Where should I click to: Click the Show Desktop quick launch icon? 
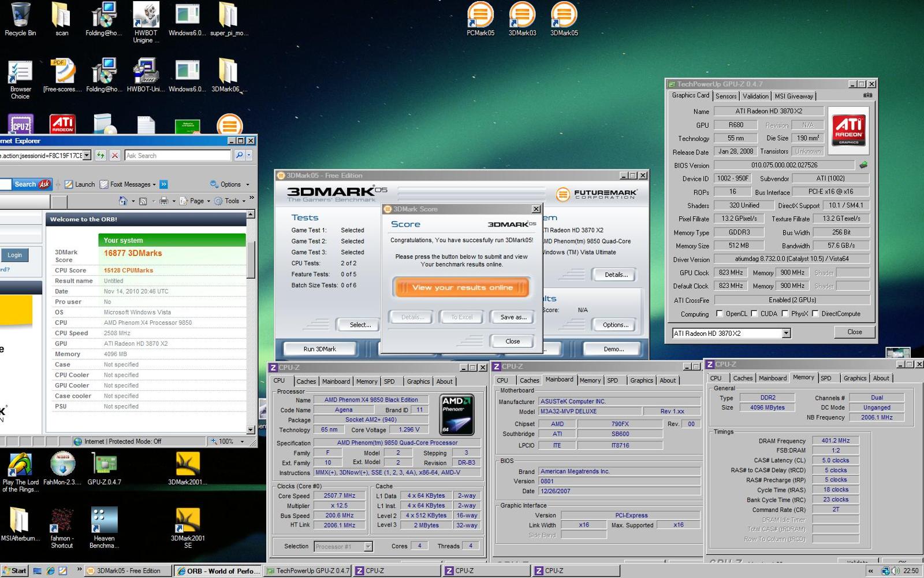coord(38,570)
